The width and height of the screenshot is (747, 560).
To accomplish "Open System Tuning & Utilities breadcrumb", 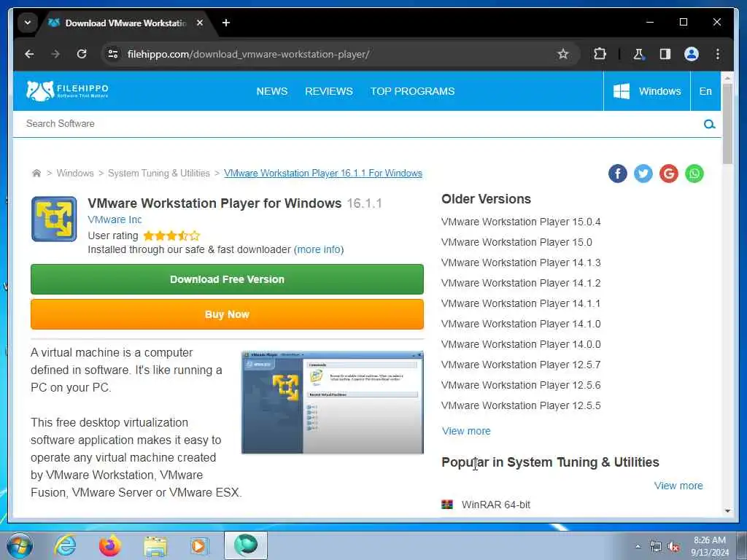I will click(158, 174).
